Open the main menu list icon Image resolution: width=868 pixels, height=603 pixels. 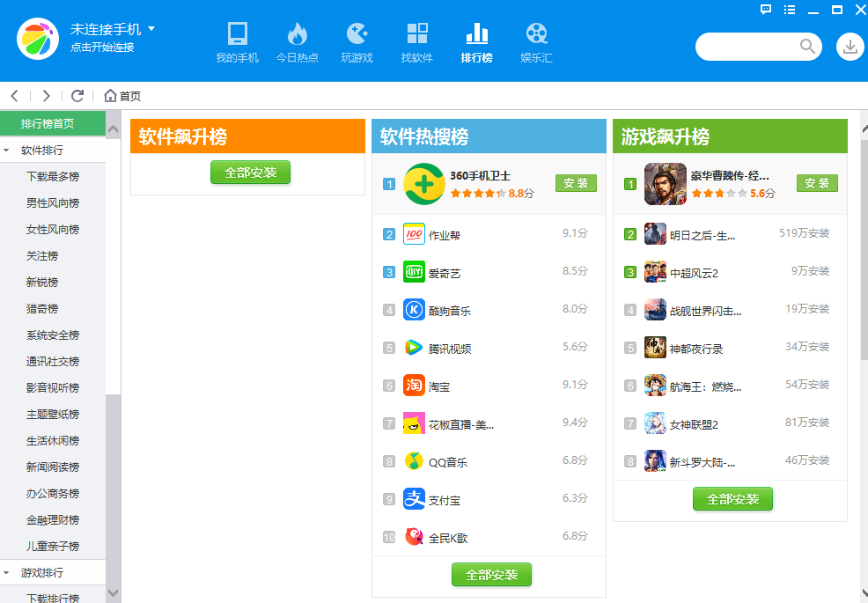pos(790,10)
